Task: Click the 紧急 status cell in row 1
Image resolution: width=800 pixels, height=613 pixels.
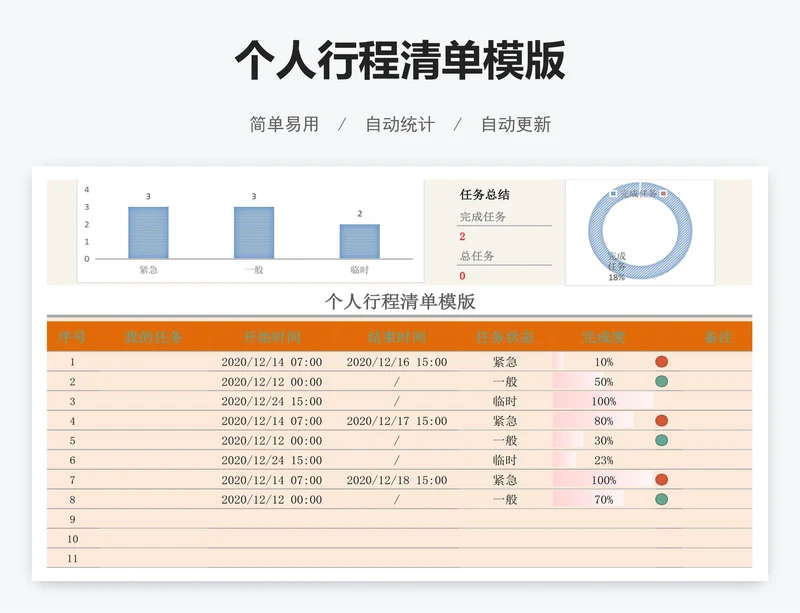Action: [x=505, y=362]
